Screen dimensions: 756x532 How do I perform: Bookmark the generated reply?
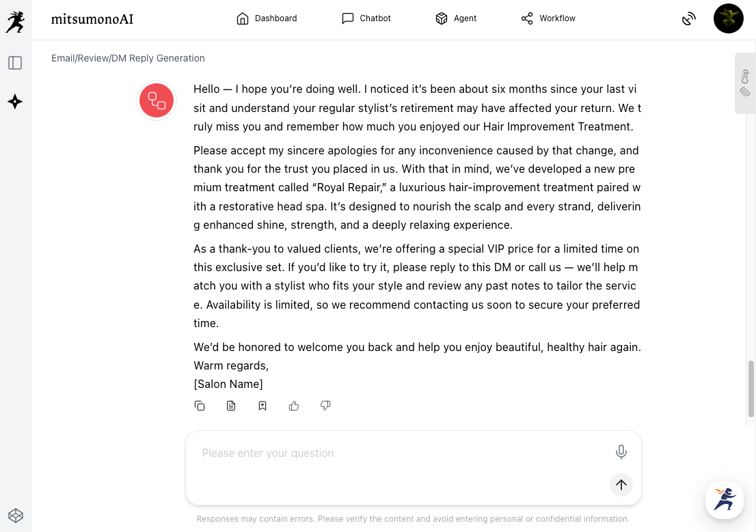[x=262, y=406]
